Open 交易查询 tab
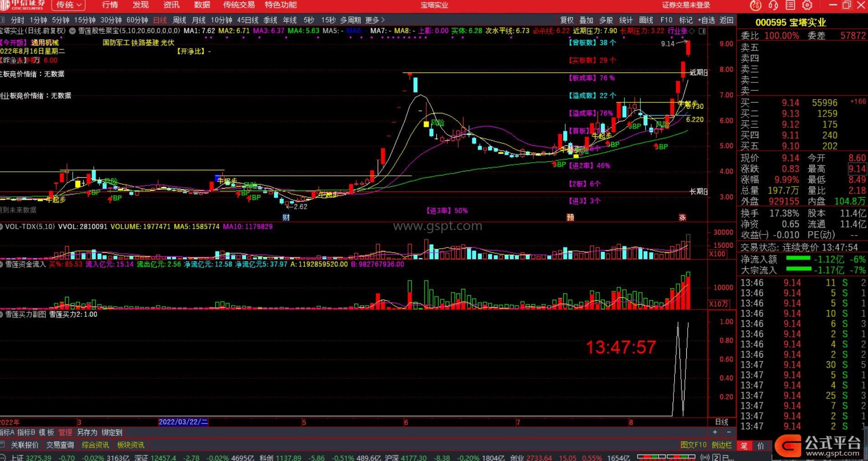868x461 pixels. coord(60,445)
